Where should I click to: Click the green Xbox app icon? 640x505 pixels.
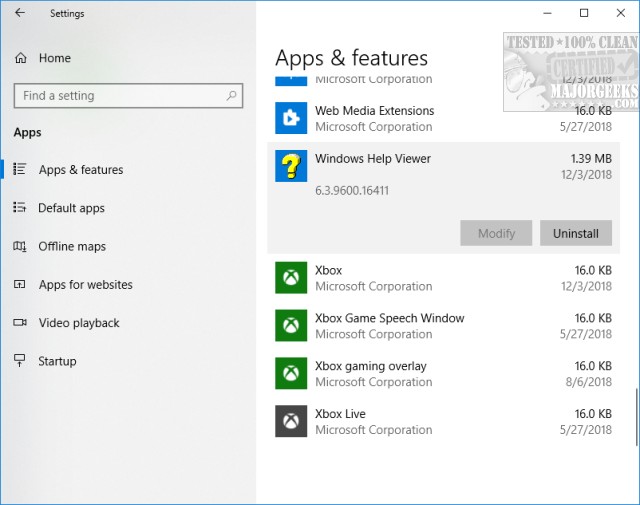290,278
